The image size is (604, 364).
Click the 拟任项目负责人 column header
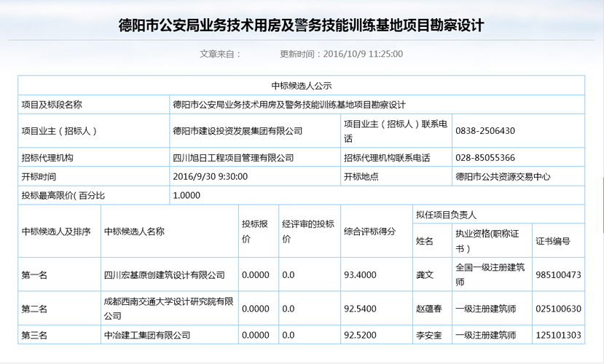[x=446, y=215]
